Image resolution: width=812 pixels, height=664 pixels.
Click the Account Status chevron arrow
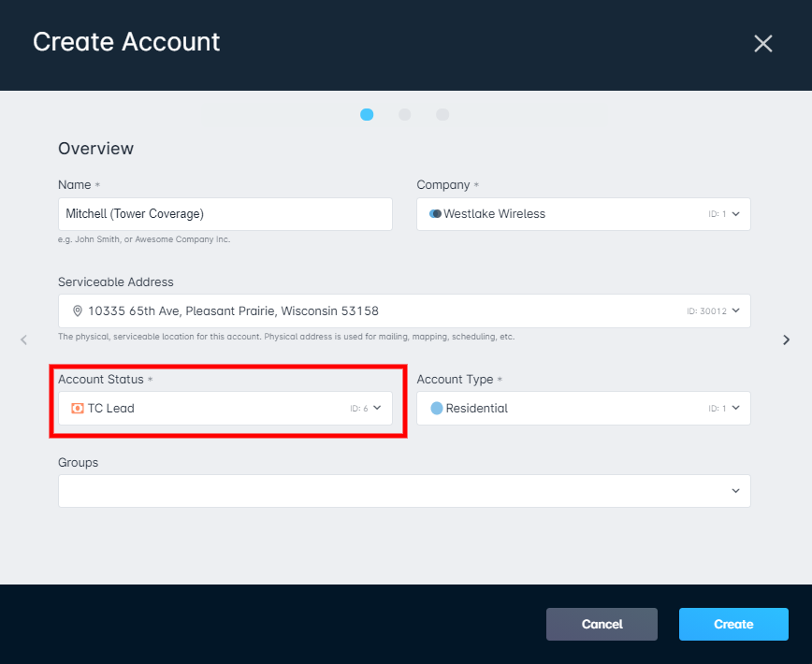(x=377, y=408)
